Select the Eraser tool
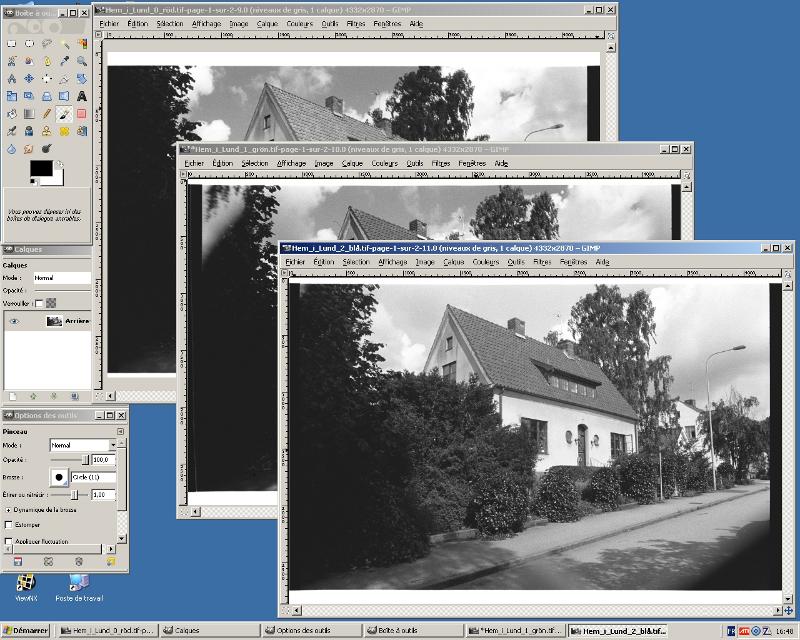Screen dimensions: 800x640 coord(81,113)
